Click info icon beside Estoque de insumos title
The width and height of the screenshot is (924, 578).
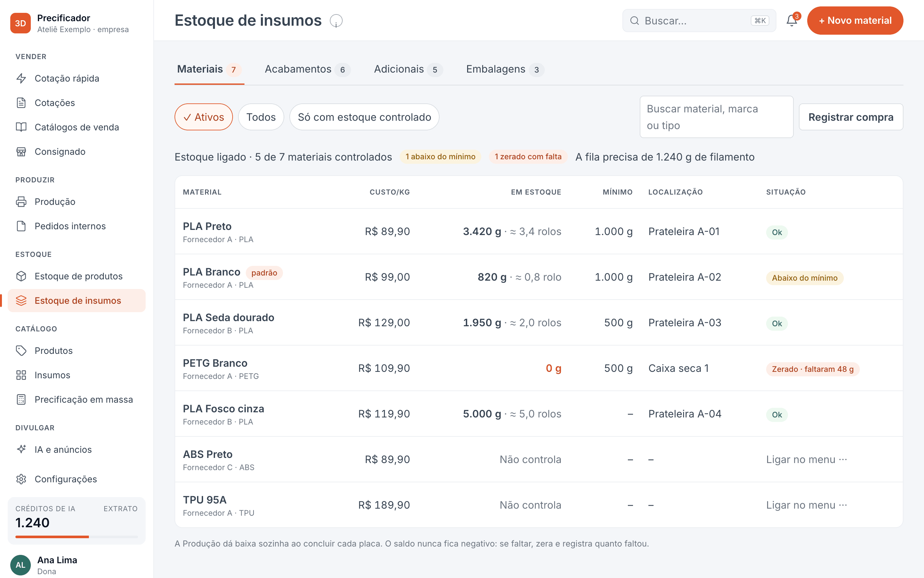[x=336, y=21]
